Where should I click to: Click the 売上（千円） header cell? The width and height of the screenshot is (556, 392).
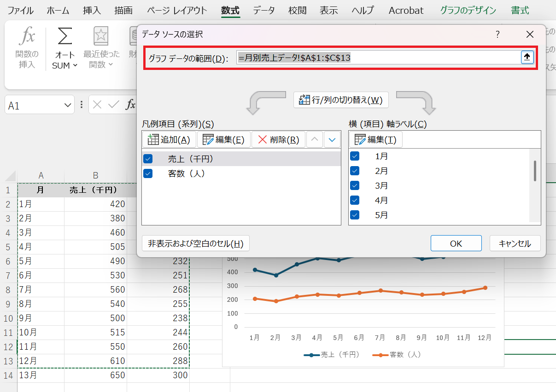[95, 190]
